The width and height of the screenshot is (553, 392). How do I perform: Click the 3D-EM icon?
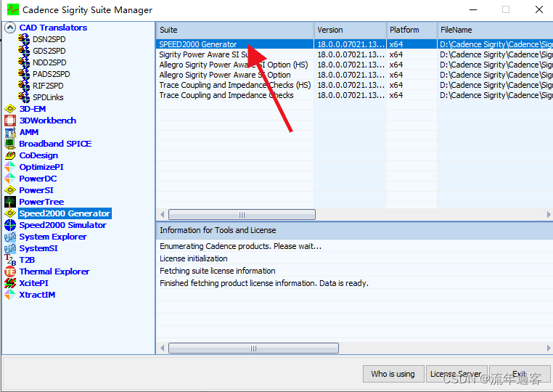[10, 109]
